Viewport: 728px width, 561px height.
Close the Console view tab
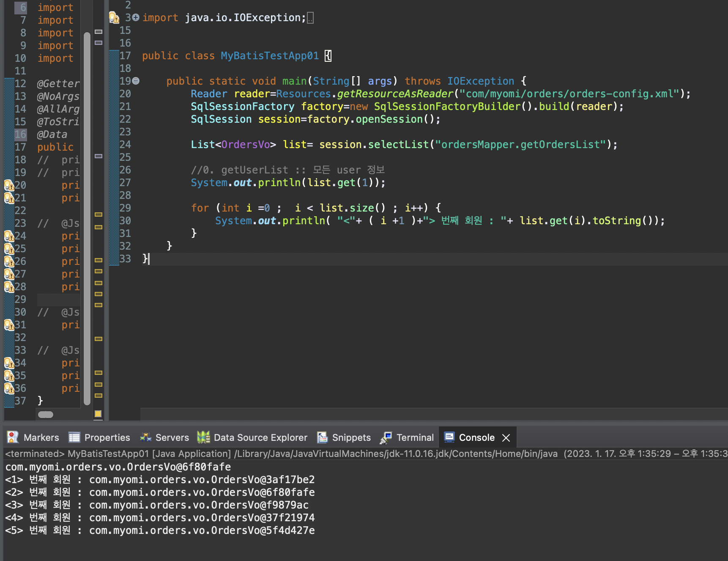pos(506,438)
